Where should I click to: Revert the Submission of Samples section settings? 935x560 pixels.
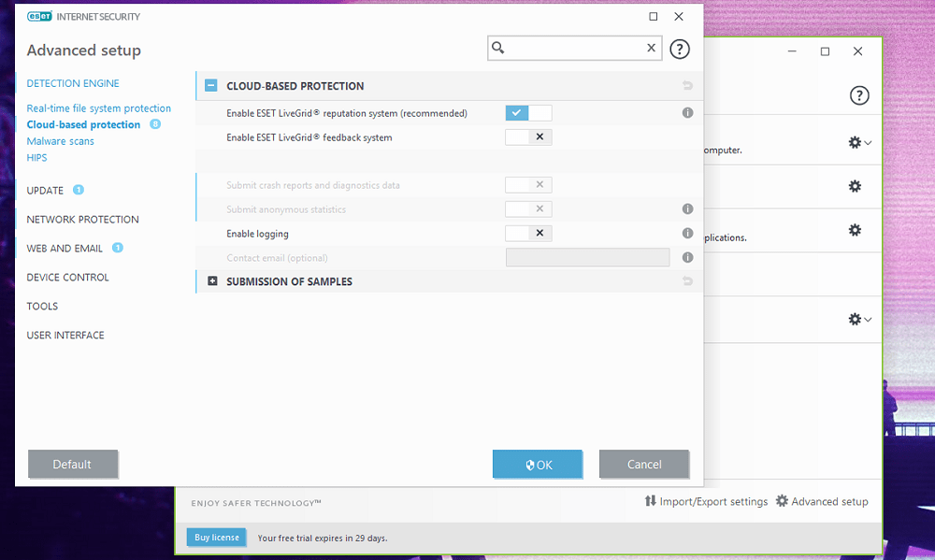pyautogui.click(x=687, y=280)
